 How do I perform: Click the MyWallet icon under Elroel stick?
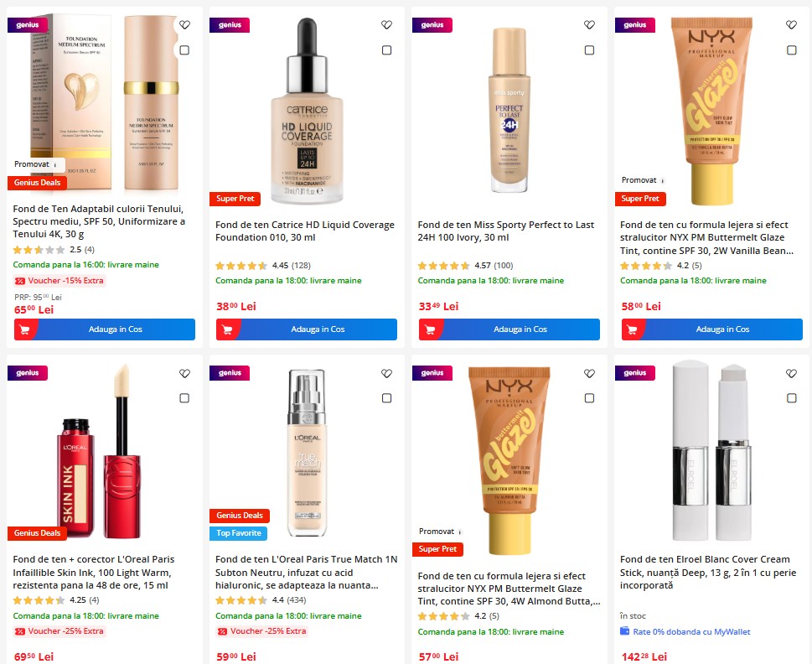pyautogui.click(x=624, y=630)
